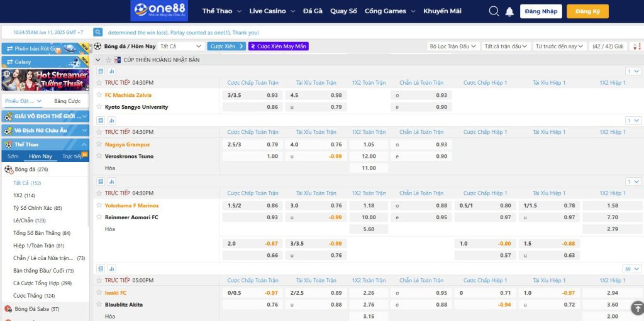Open the Phiếu Đặt dropdown tab
This screenshot has width=644, height=321.
[x=23, y=101]
